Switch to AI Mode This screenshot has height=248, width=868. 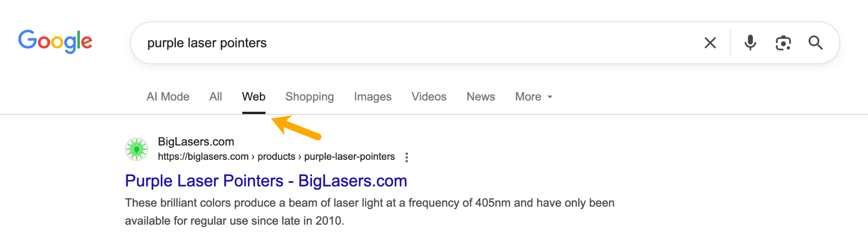[x=167, y=97]
